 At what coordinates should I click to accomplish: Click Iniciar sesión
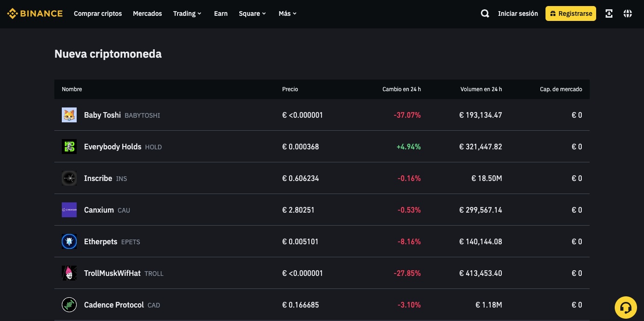pos(518,13)
